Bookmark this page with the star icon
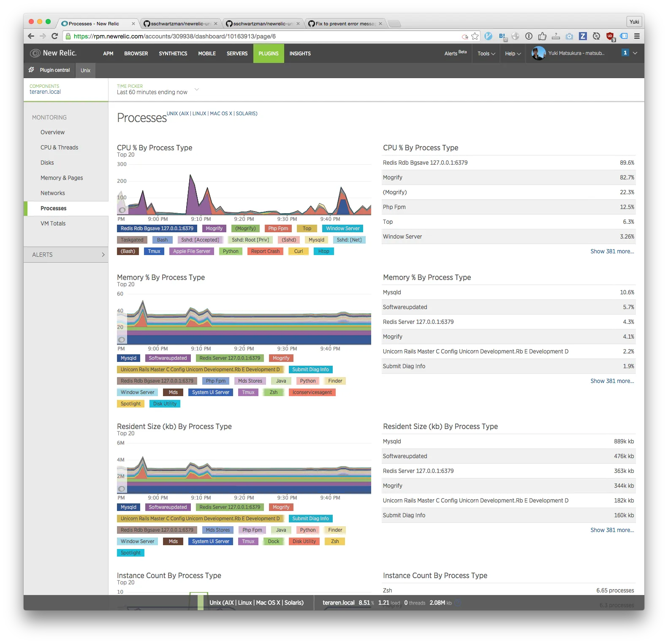This screenshot has width=668, height=644. 475,36
